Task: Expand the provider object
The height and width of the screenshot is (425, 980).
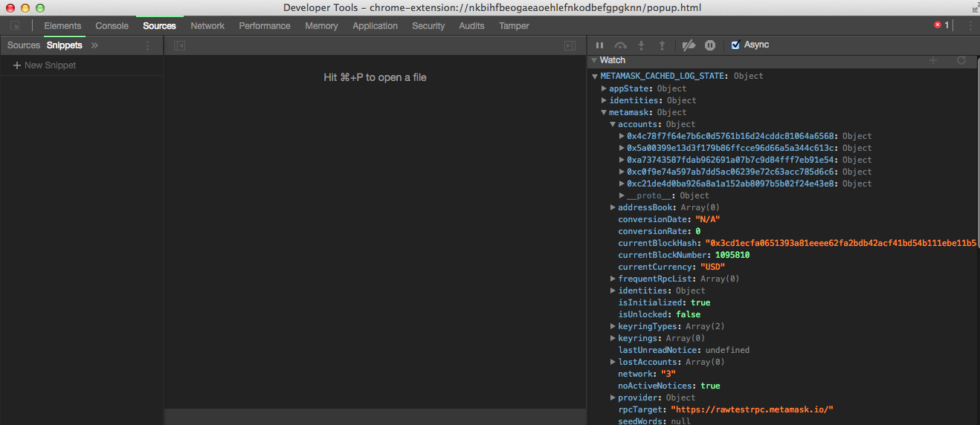Action: (613, 398)
